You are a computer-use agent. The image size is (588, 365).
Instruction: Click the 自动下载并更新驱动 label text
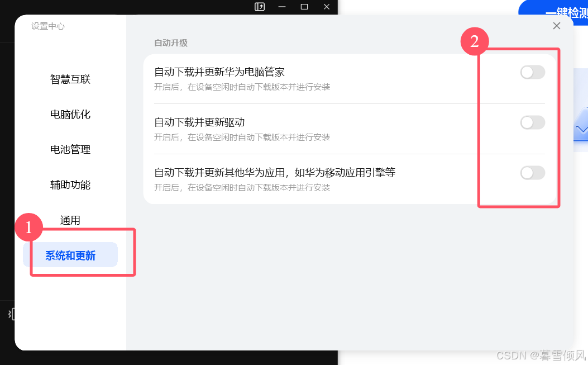[199, 122]
